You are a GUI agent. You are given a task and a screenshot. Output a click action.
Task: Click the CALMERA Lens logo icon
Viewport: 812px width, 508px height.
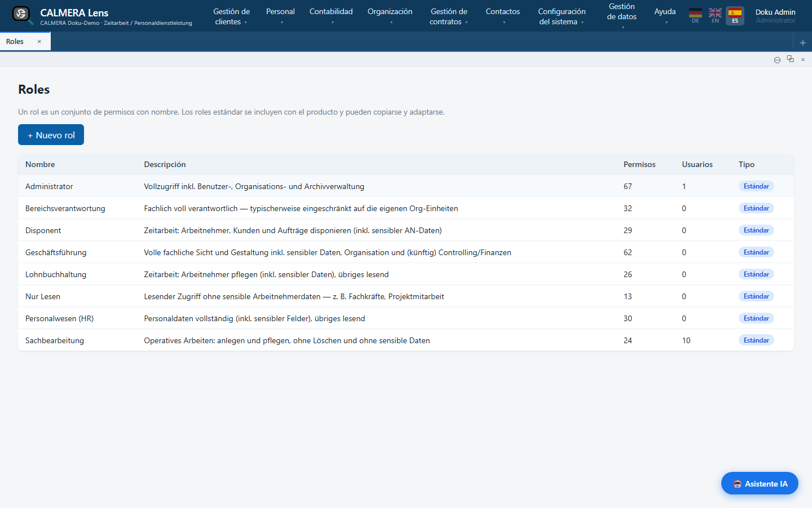point(21,15)
